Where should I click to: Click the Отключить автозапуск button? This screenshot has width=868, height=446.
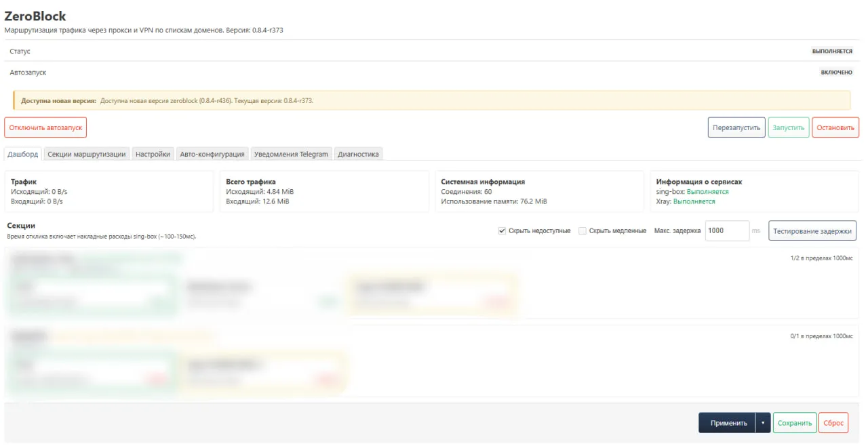click(x=45, y=127)
